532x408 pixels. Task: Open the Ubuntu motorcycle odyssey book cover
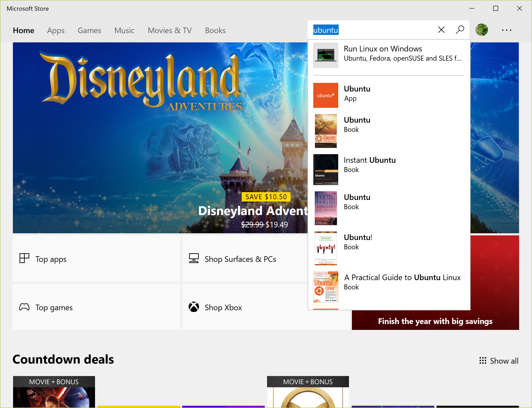click(326, 208)
